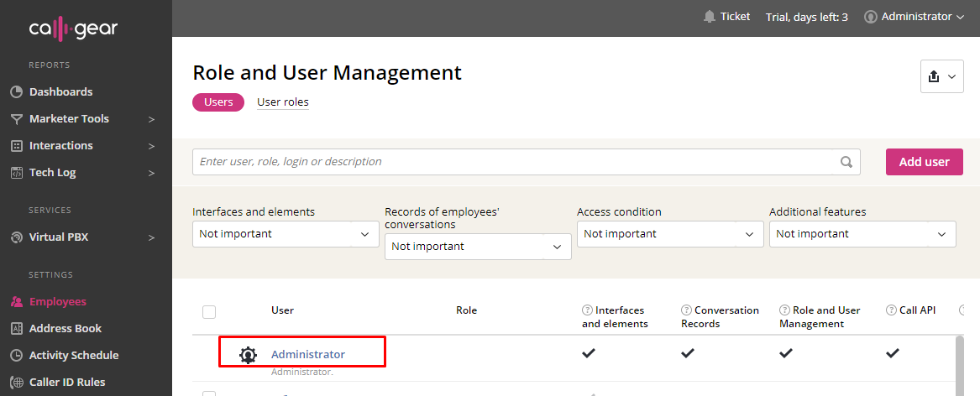This screenshot has width=980, height=396.
Task: Open the export options chevron
Action: pyautogui.click(x=952, y=77)
